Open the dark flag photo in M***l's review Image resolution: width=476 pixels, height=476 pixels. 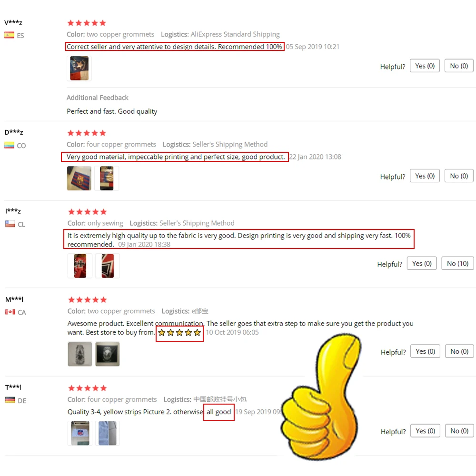click(x=108, y=354)
